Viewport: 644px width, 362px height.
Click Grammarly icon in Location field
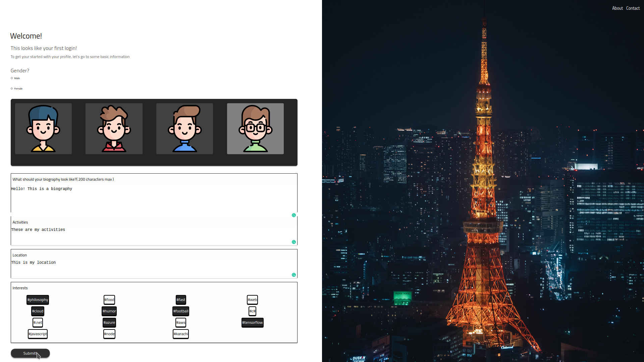294,275
